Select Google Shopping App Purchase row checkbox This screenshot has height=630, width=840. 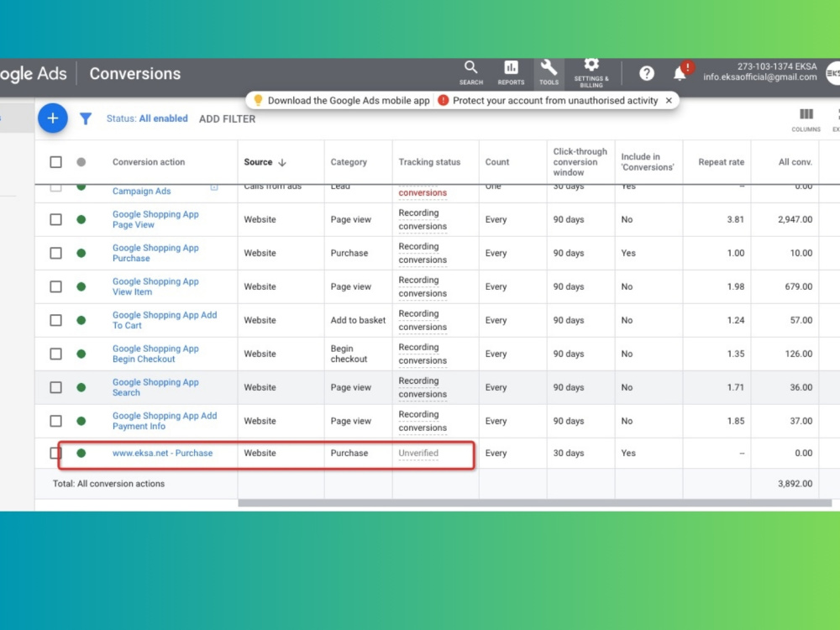point(55,253)
